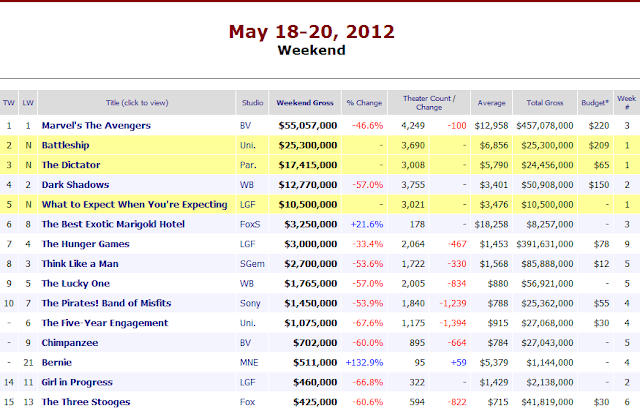This screenshot has width=640, height=414.
Task: Click the Sony studio link
Action: click(250, 303)
